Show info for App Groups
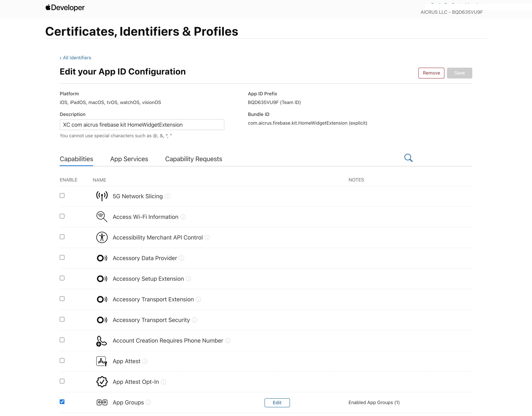 coord(148,403)
